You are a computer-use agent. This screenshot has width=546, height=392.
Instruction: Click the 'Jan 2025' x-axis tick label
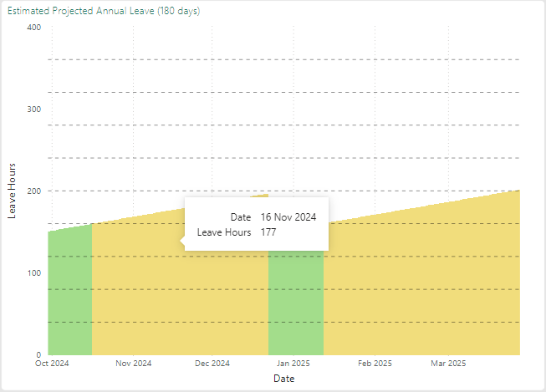[293, 364]
